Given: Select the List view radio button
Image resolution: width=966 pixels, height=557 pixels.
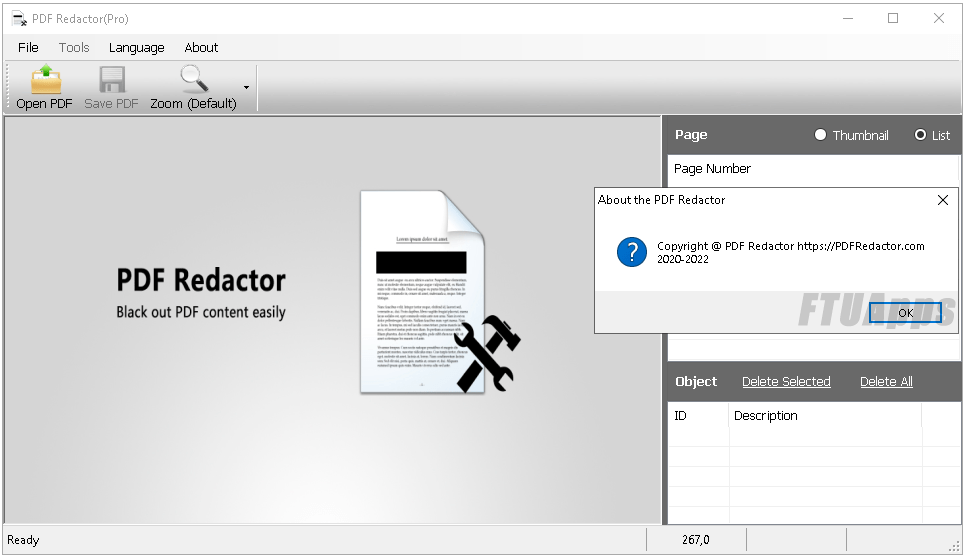Looking at the screenshot, I should click(920, 135).
